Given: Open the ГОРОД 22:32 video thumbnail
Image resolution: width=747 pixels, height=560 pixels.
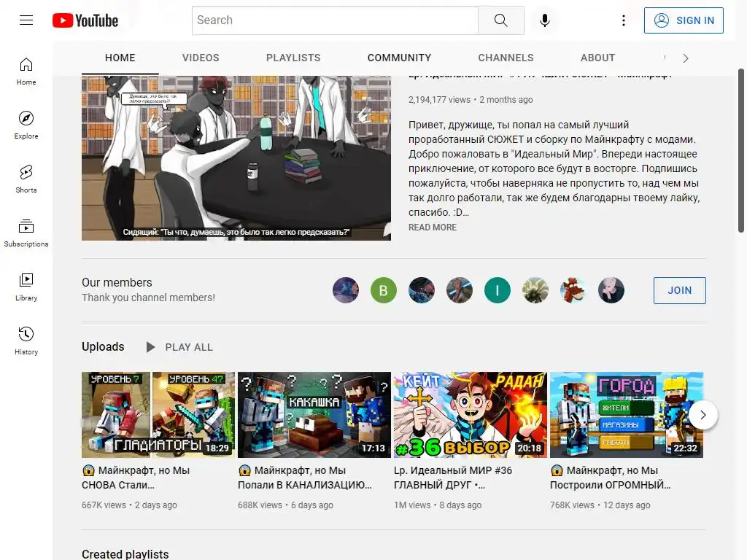Looking at the screenshot, I should 627,415.
